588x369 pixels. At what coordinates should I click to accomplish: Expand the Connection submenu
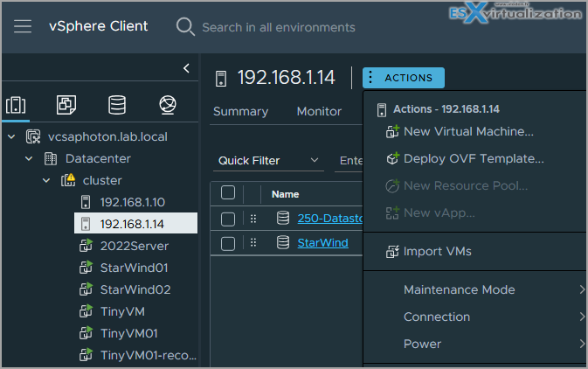point(582,317)
